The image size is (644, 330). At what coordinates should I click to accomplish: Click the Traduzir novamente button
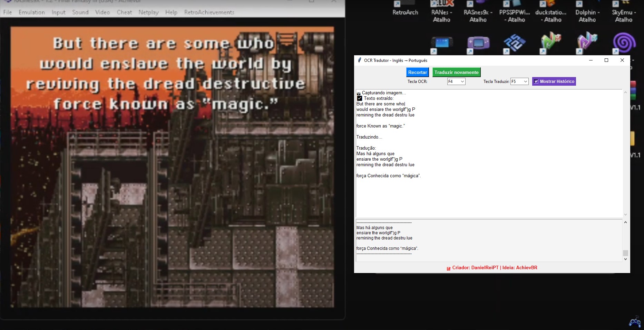[456, 72]
